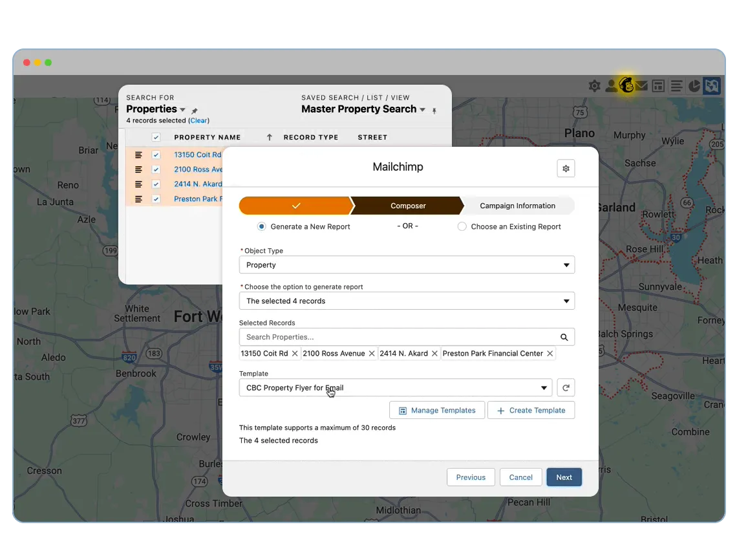The width and height of the screenshot is (737, 560).
Task: Click the Next button
Action: 564,477
